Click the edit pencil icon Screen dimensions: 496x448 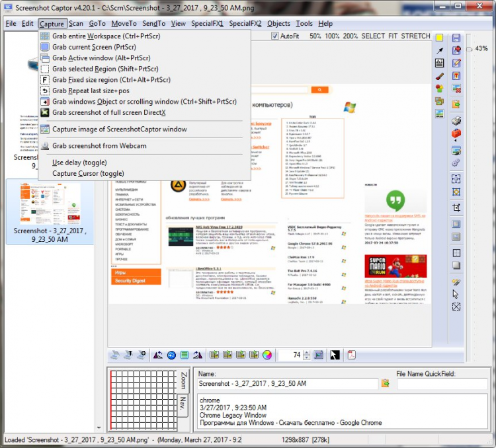click(x=456, y=63)
